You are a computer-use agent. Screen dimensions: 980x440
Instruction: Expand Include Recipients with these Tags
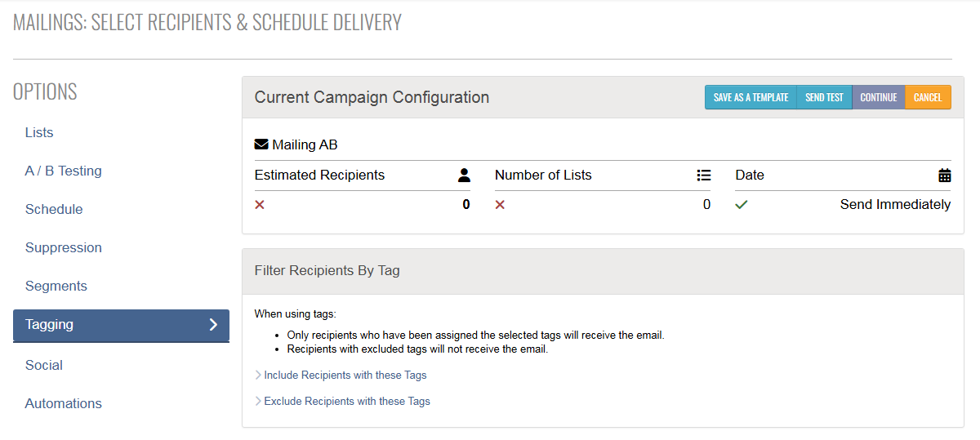341,376
